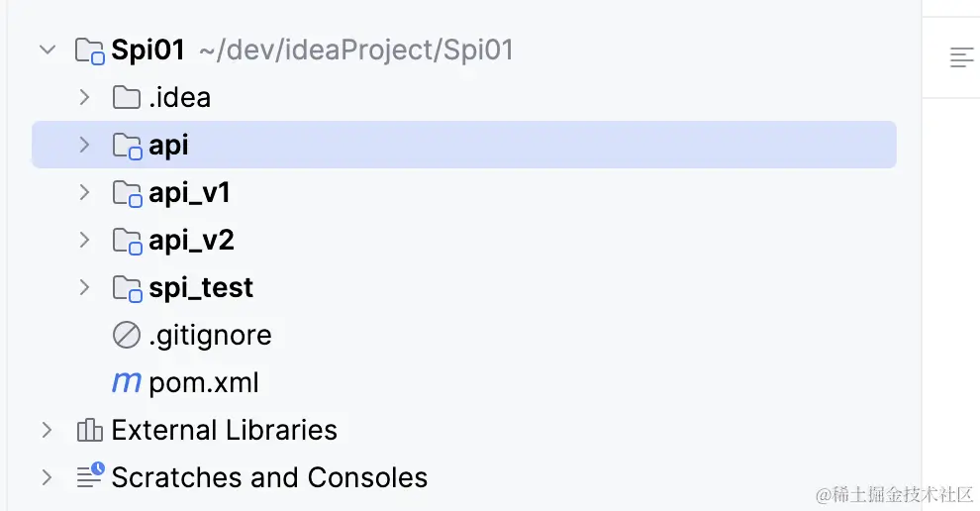
Task: Click the Spi01 project module folder icon
Action: coord(90,51)
